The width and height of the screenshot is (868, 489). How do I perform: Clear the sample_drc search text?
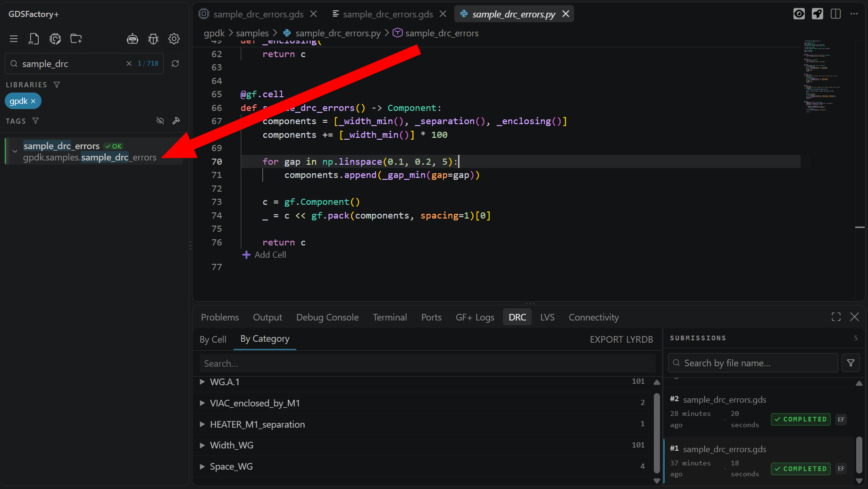point(129,64)
